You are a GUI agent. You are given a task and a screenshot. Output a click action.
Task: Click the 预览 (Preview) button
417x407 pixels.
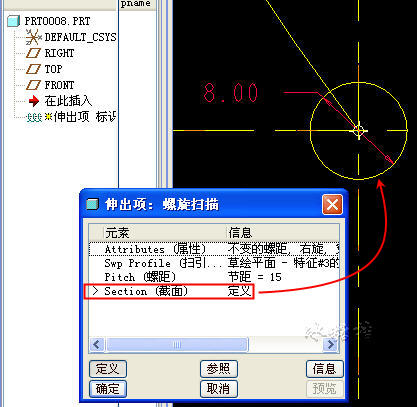[x=325, y=389]
